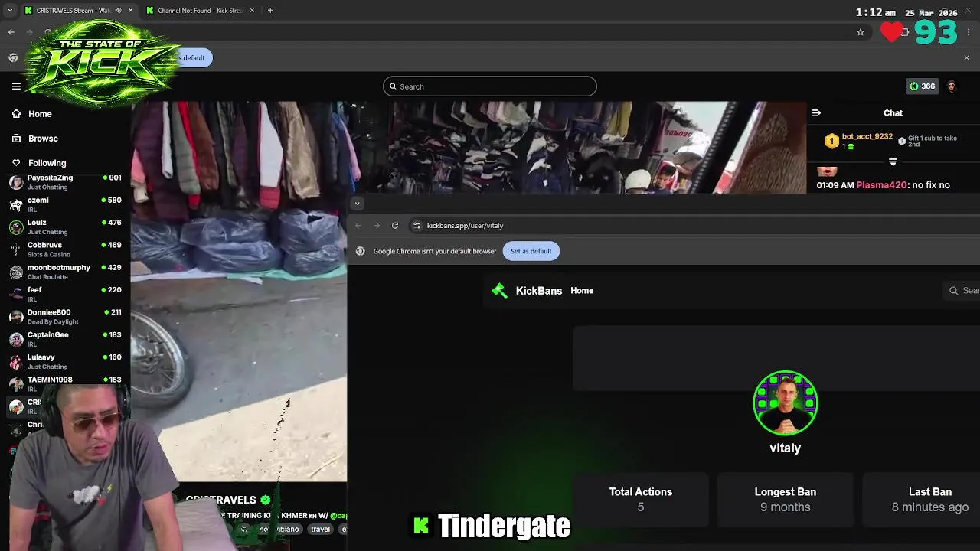The width and height of the screenshot is (980, 551).
Task: Open ozemi channel
Action: [x=65, y=204]
